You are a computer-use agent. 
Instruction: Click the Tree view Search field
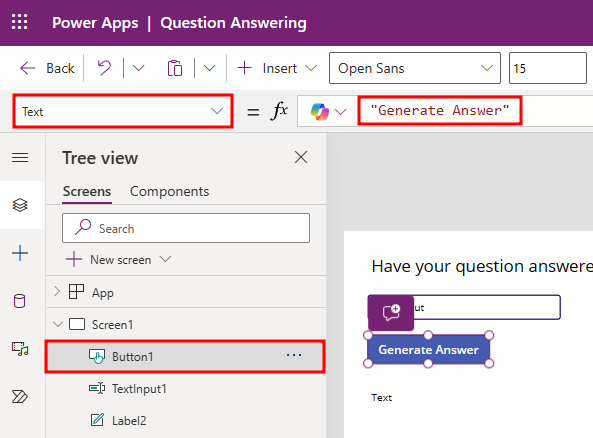click(x=186, y=228)
